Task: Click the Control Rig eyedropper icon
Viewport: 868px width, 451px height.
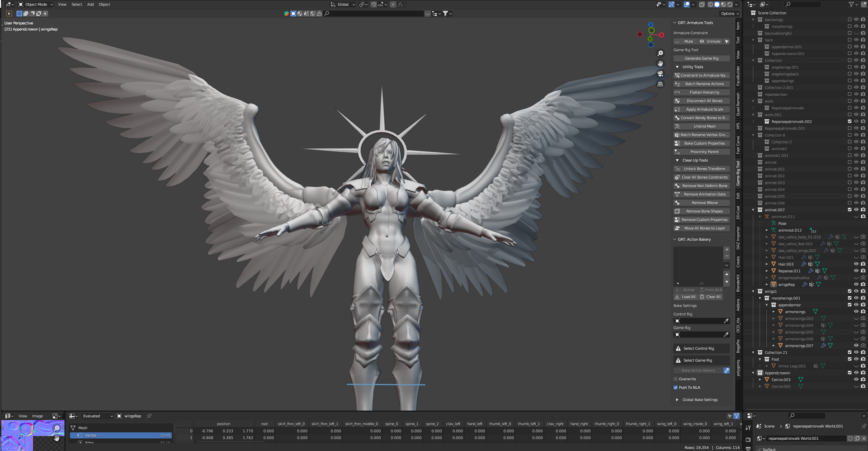Action: [x=726, y=321]
